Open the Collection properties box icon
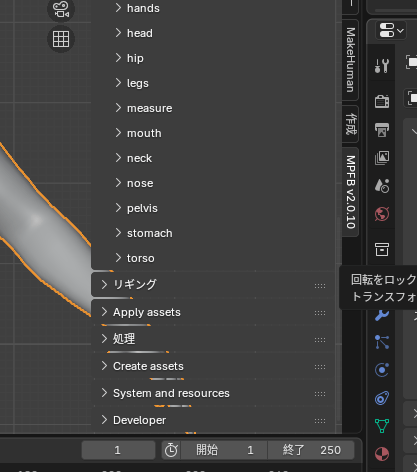 (382, 249)
